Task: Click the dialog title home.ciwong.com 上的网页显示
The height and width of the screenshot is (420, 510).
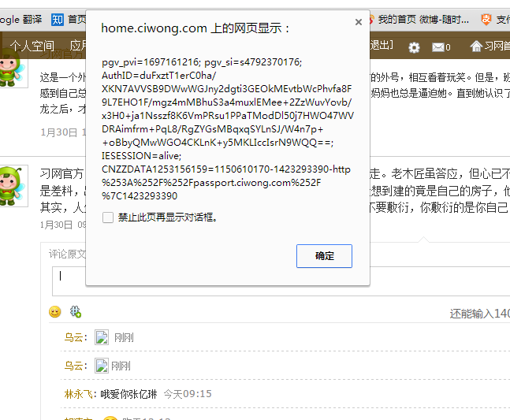Action: pyautogui.click(x=195, y=28)
